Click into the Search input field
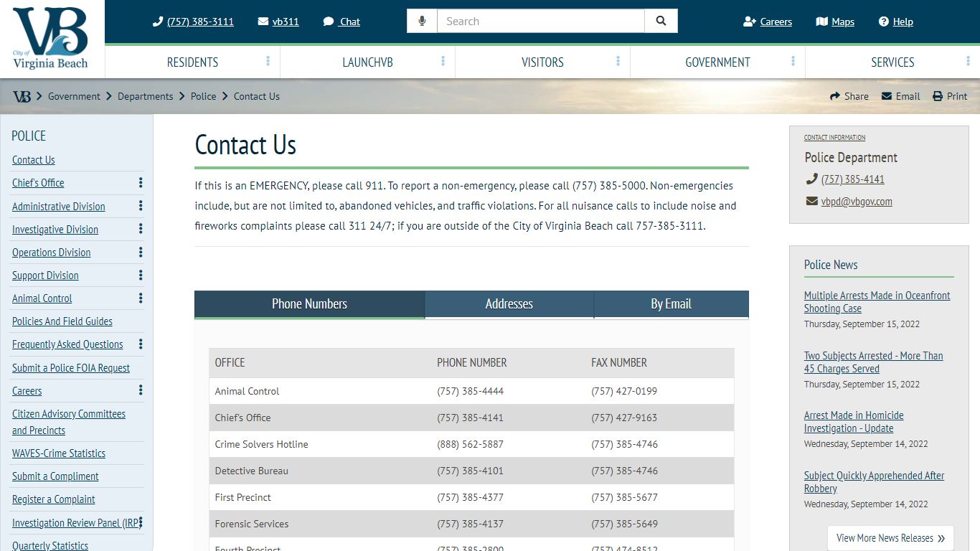980x551 pixels. click(541, 22)
